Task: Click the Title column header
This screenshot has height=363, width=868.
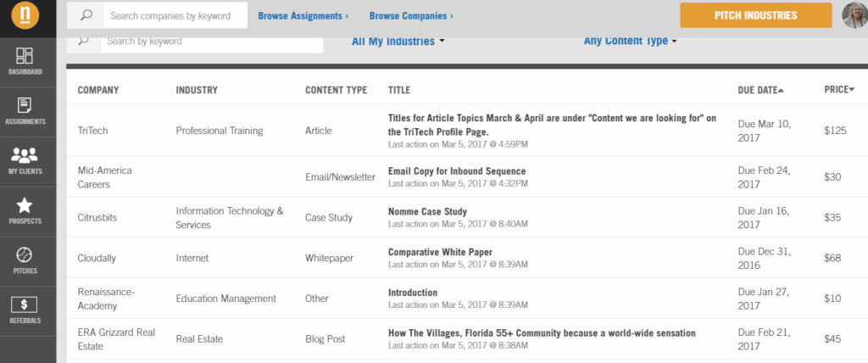Action: click(399, 91)
